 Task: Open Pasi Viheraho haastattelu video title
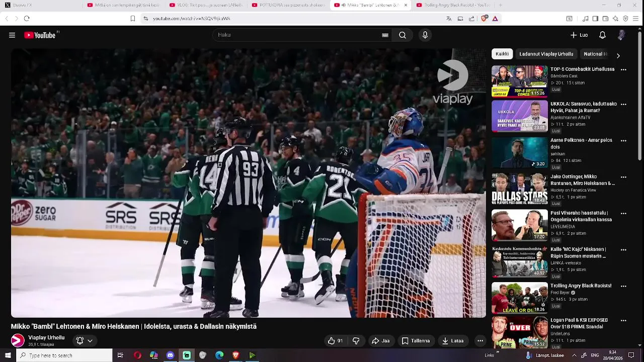(x=581, y=216)
